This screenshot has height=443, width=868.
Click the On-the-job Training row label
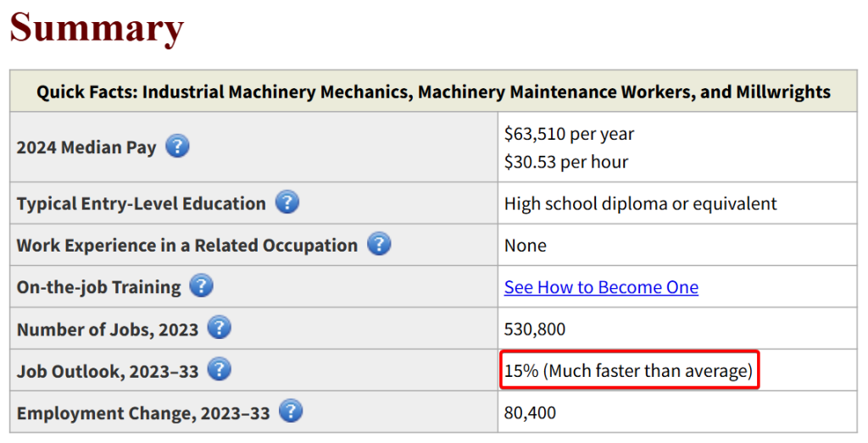pos(98,286)
